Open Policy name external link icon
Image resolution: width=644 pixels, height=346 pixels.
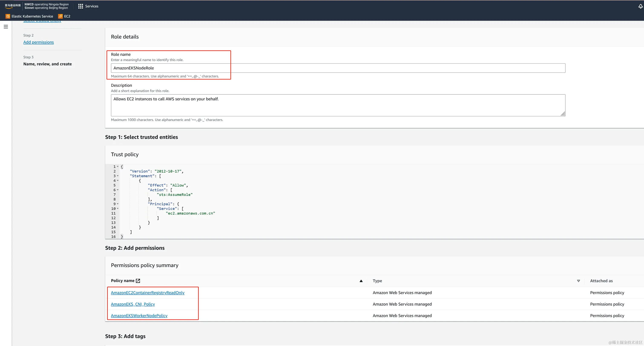coord(138,281)
